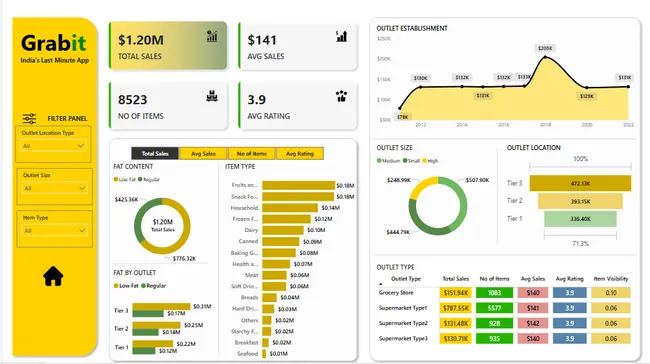The width and height of the screenshot is (650, 364).
Task: Select the Tier 2 funnel bar 393.15K
Action: (x=580, y=201)
